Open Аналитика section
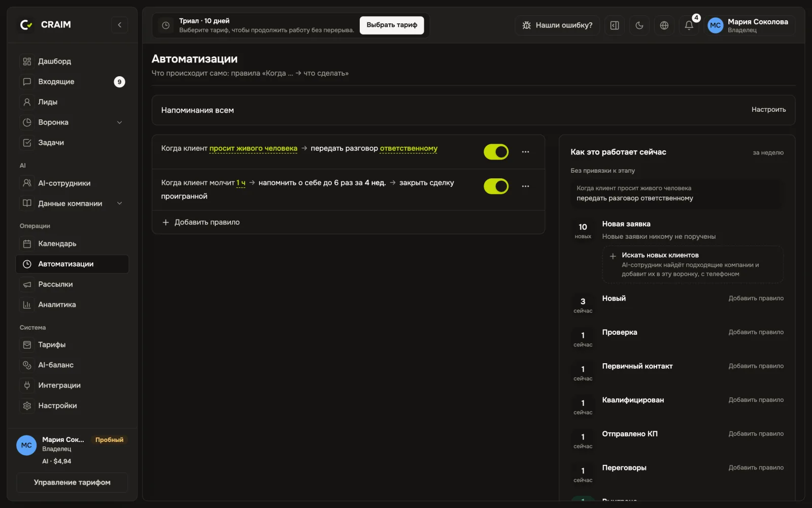The image size is (812, 508). click(x=72, y=305)
